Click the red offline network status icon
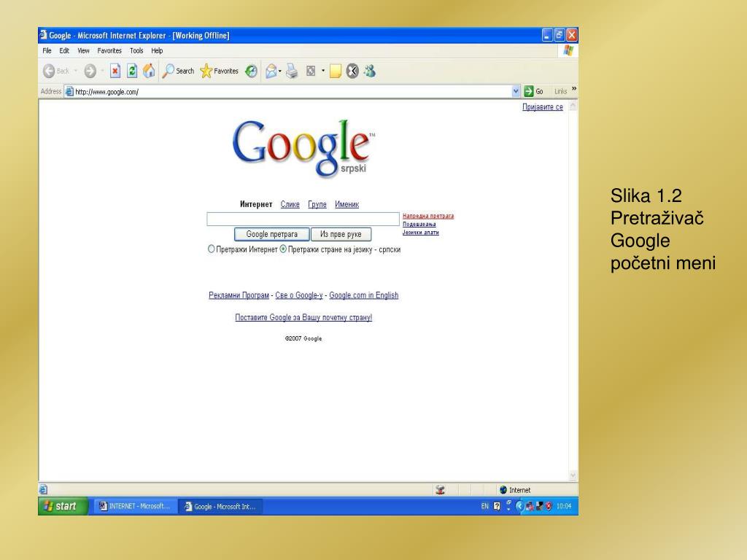This screenshot has height=560, width=747. click(x=440, y=489)
